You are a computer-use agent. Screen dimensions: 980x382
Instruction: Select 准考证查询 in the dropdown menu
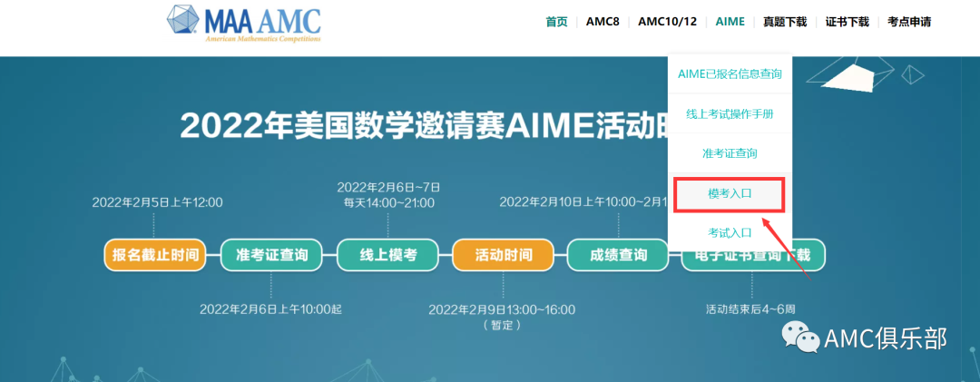click(730, 153)
